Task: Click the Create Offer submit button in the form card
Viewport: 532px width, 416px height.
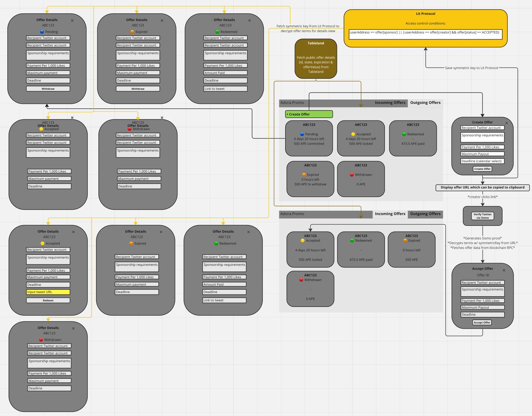Action: pyautogui.click(x=482, y=169)
